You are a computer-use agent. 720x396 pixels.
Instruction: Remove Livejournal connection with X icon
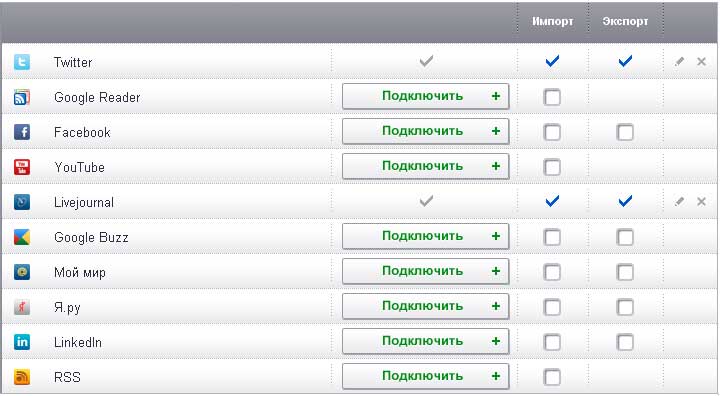click(x=701, y=201)
